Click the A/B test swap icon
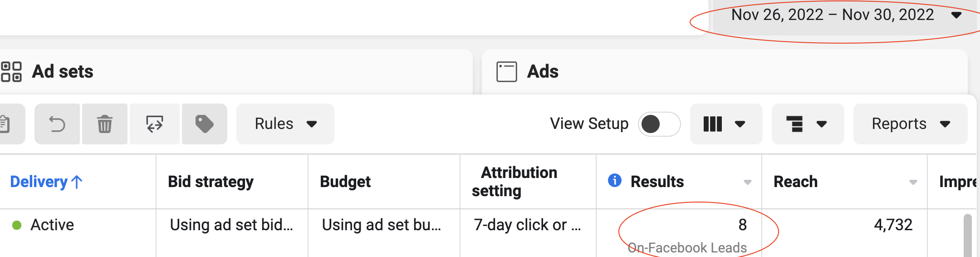 tap(155, 124)
